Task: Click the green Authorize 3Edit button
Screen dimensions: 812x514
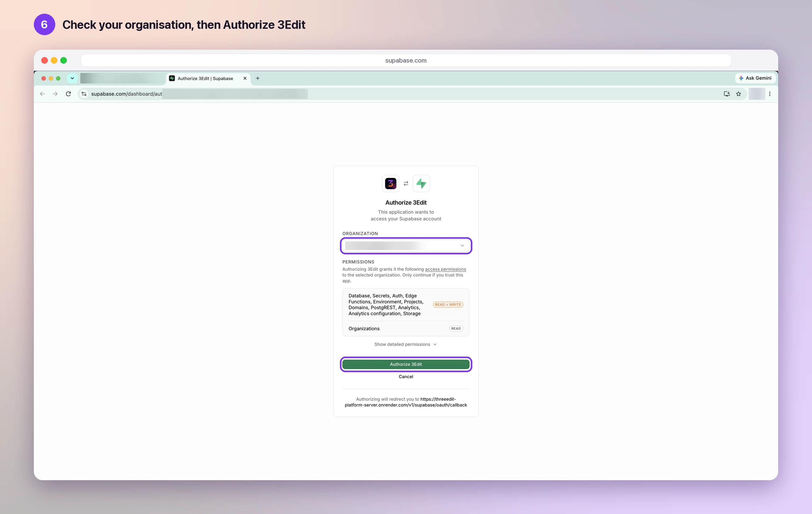Action: tap(406, 364)
